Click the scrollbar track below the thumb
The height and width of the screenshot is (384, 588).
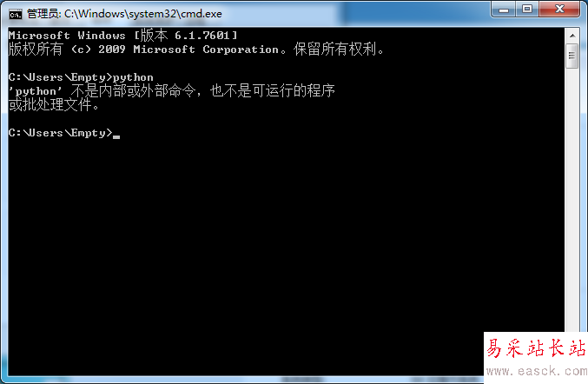572,199
